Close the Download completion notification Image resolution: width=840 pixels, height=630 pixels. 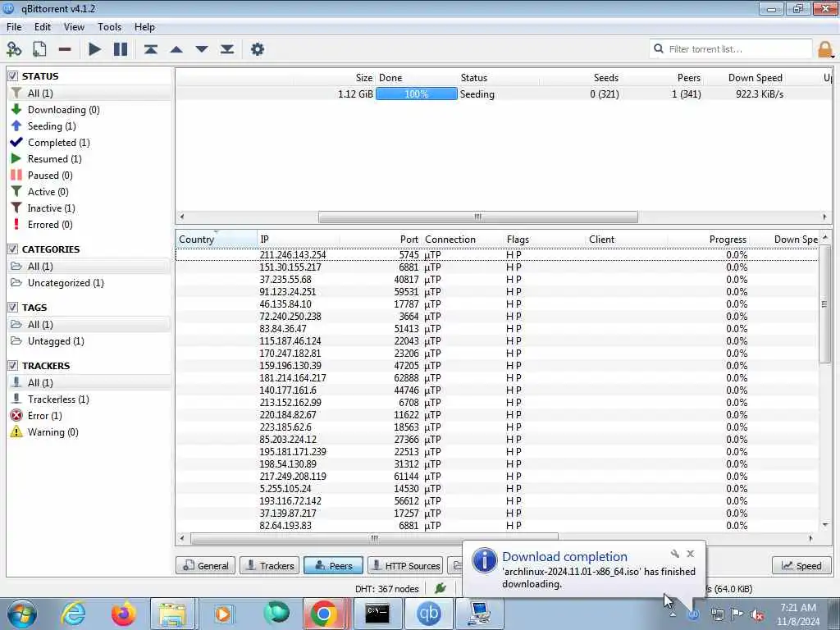pos(691,554)
